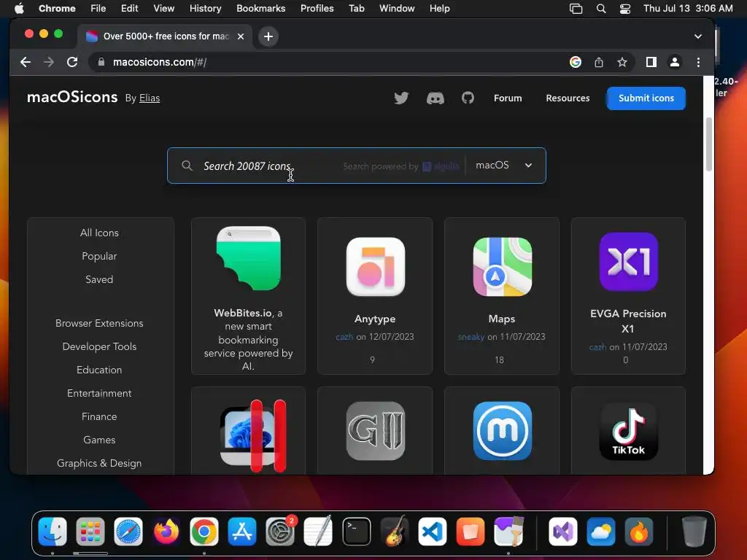
Task: Select the Anytype app icon
Action: (376, 267)
